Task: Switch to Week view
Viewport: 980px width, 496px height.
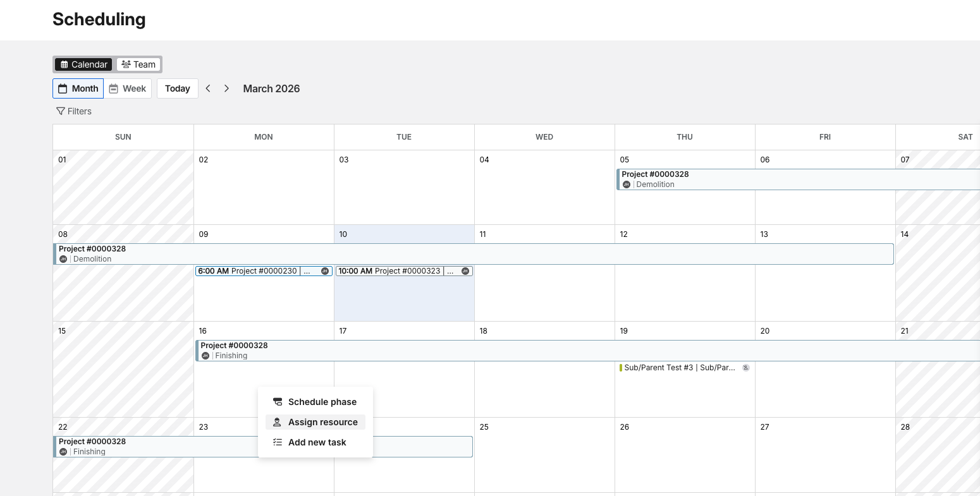Action: (128, 88)
